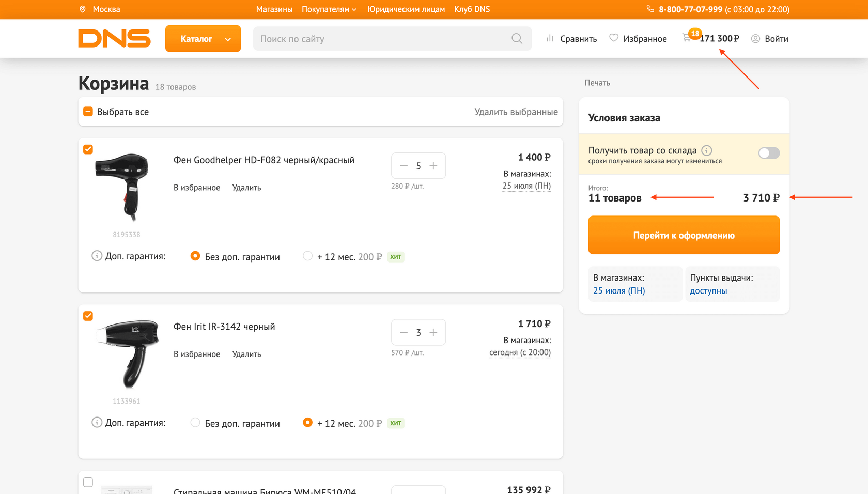Click the 25 июля (ПН) link in order summary

[x=619, y=291]
